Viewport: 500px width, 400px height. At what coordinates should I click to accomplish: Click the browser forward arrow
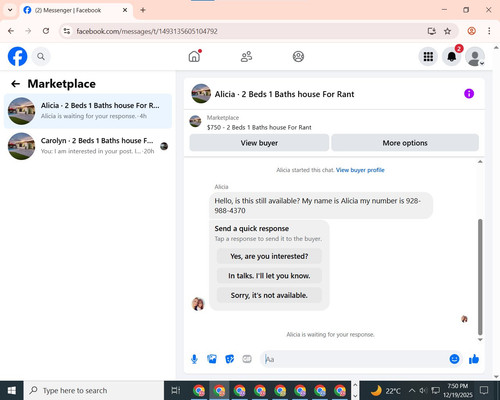click(28, 31)
